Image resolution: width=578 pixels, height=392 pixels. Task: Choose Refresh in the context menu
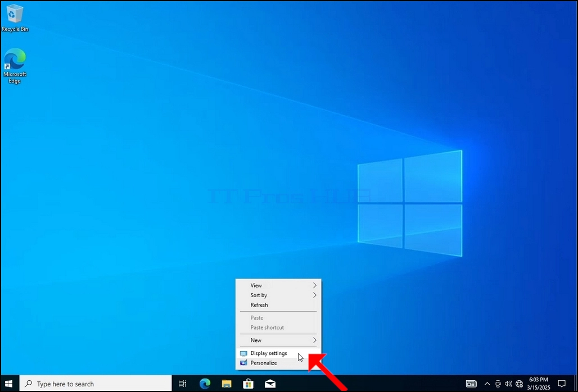pos(278,305)
